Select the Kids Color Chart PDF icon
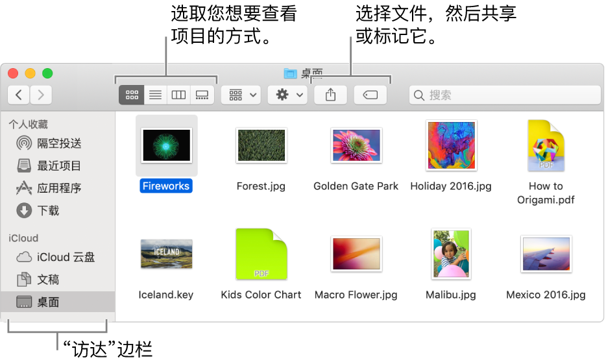The image size is (606, 364). (x=261, y=254)
